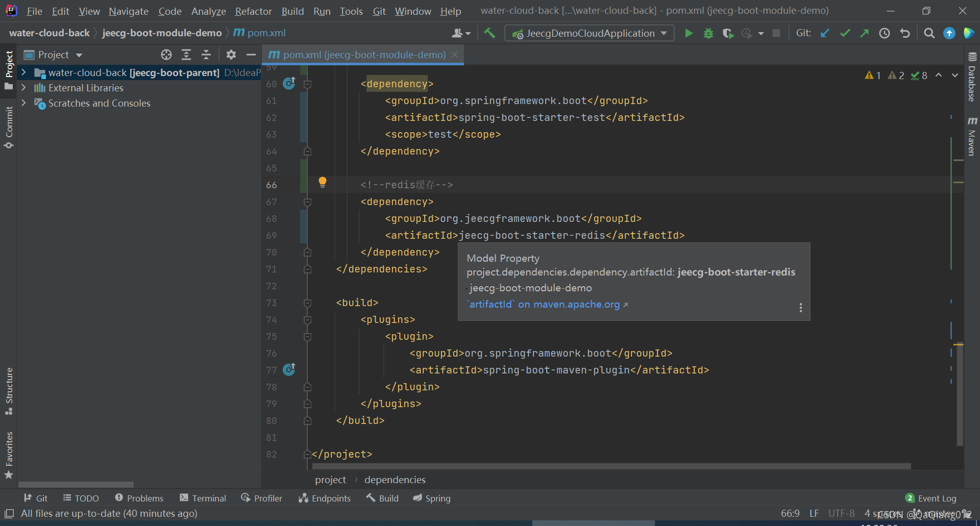Image resolution: width=980 pixels, height=526 pixels.
Task: Open the Build menu
Action: pyautogui.click(x=292, y=11)
